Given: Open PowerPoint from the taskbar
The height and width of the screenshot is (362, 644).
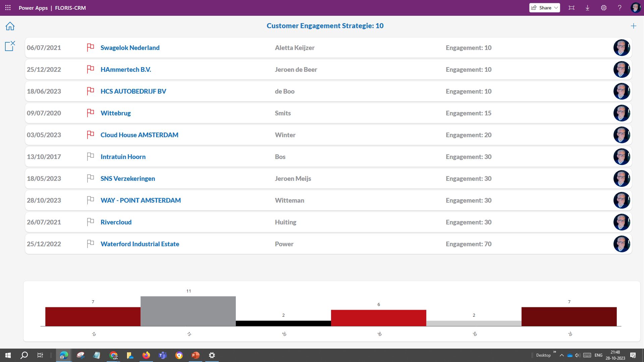Looking at the screenshot, I should tap(196, 355).
